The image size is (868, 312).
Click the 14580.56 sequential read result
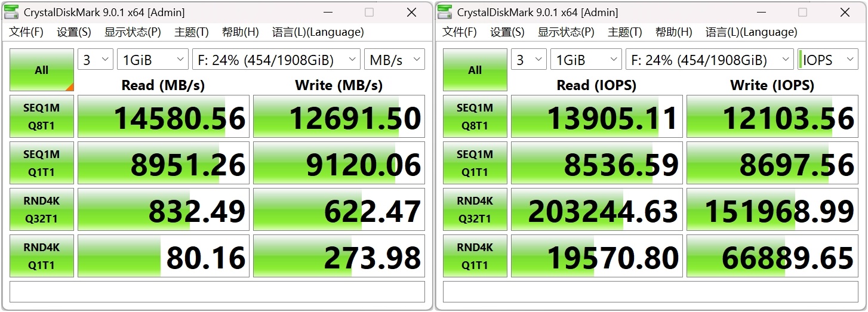click(164, 116)
